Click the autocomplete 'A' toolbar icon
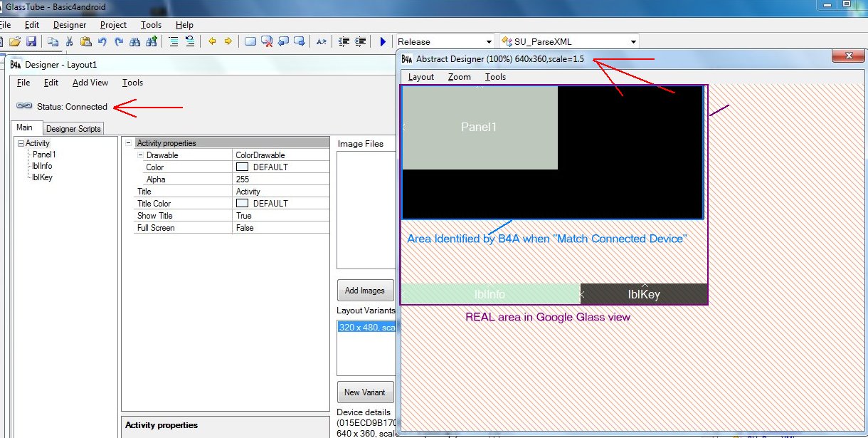The width and height of the screenshot is (868, 438). [x=322, y=41]
